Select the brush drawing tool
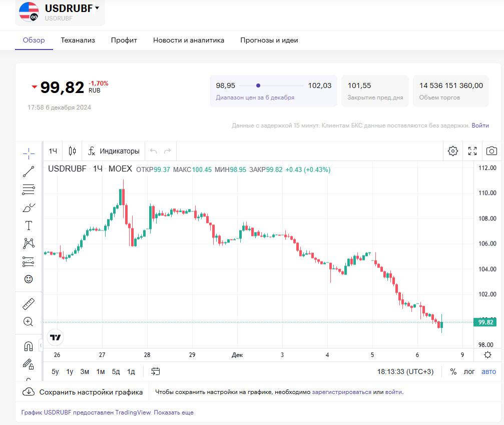 [29, 207]
